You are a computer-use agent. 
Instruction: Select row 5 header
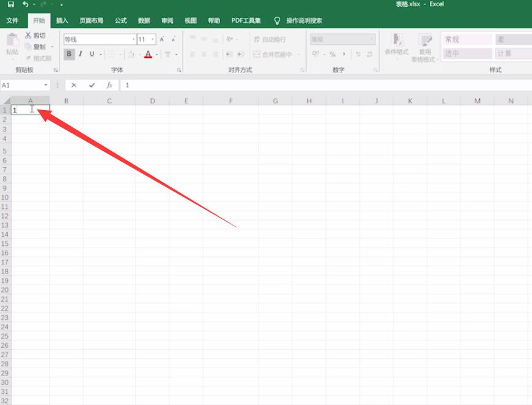tap(5, 151)
